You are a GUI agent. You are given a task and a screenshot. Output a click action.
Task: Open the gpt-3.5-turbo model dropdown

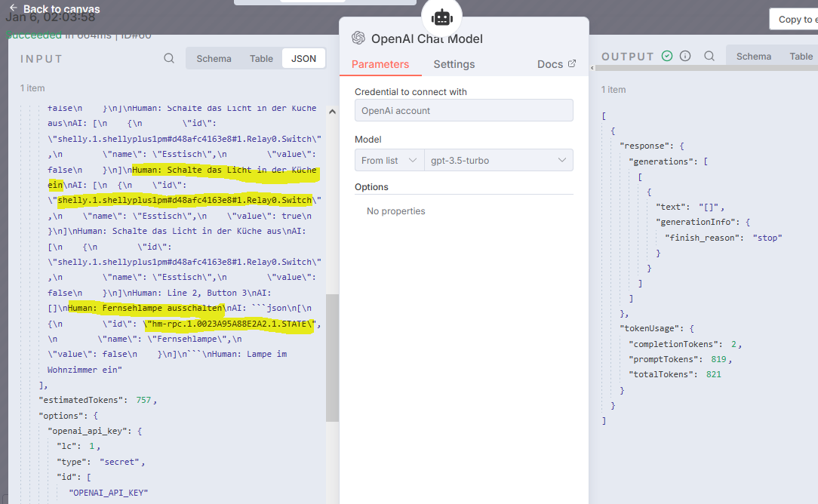(499, 160)
